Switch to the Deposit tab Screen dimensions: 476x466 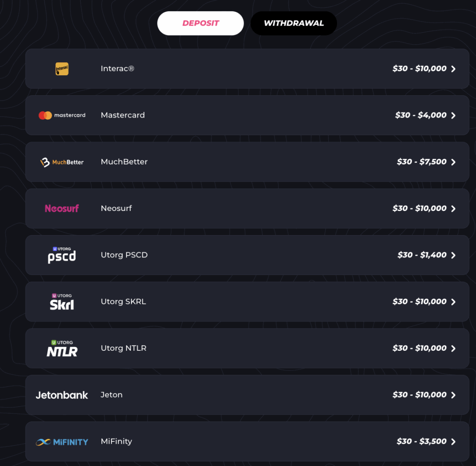(x=200, y=23)
